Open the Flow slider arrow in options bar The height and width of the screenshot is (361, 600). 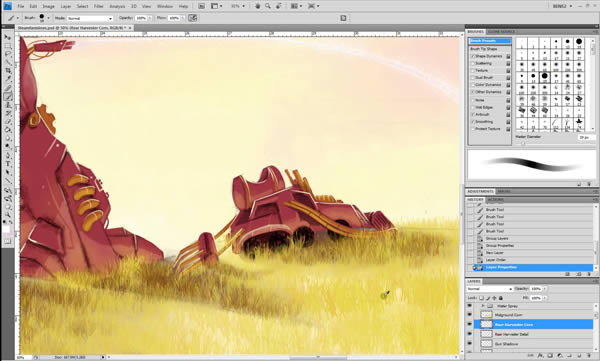(183, 18)
